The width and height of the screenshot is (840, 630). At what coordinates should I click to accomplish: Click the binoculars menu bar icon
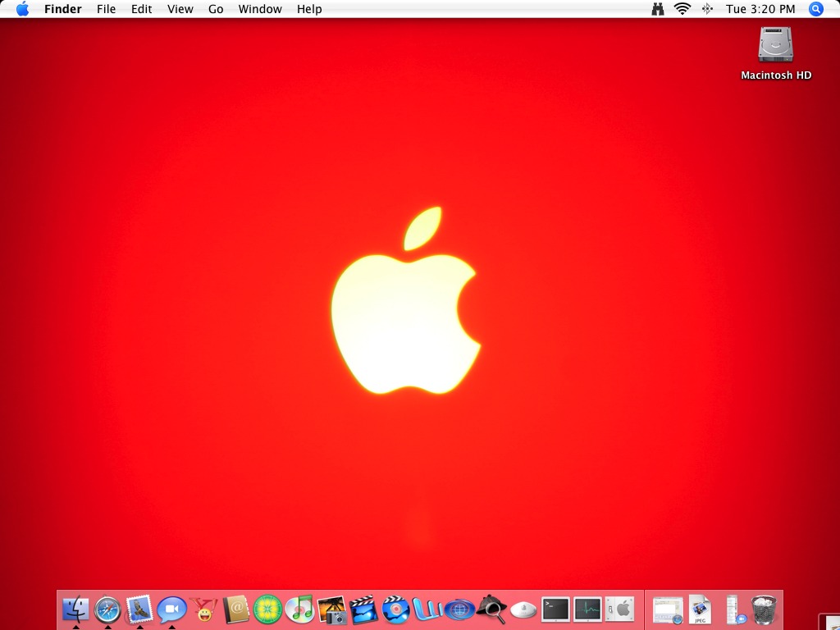pos(658,9)
